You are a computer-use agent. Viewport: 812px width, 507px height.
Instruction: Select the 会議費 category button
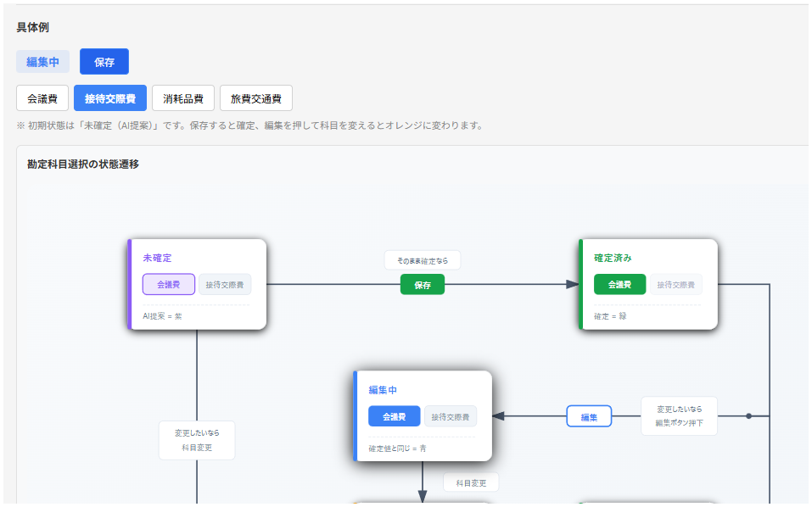click(x=42, y=97)
